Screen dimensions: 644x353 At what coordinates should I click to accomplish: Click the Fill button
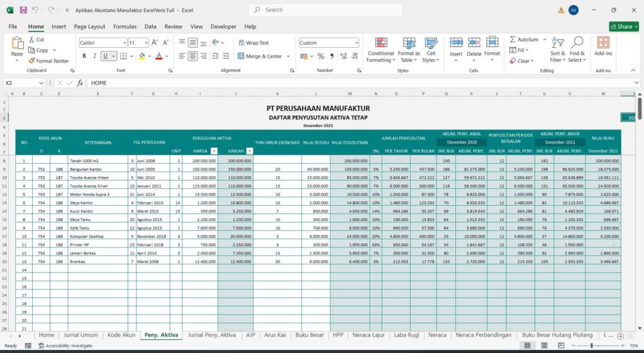point(519,50)
